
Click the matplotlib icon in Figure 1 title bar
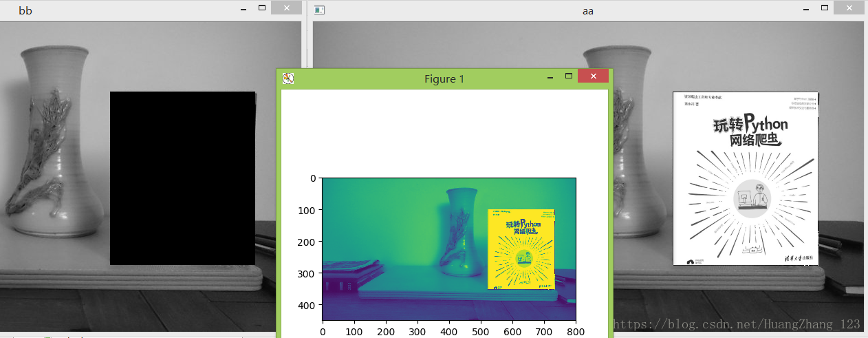tap(288, 78)
